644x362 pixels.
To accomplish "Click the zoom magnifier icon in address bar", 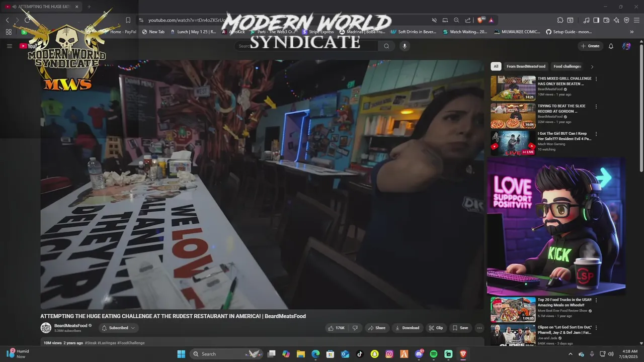I will pyautogui.click(x=456, y=20).
